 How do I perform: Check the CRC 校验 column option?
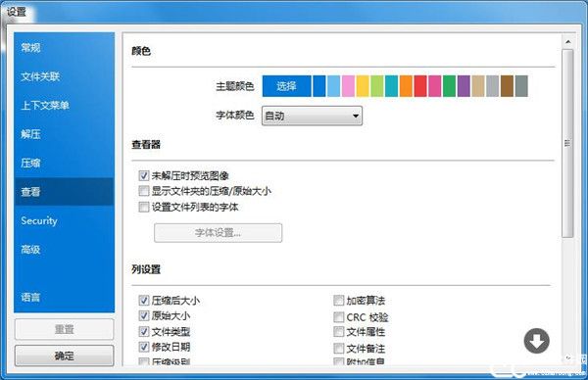[x=339, y=317]
